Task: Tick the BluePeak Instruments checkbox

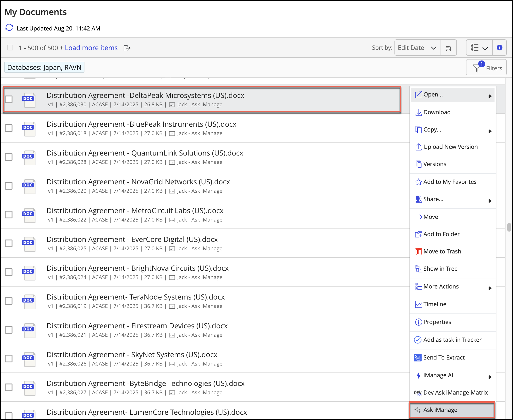Action: coord(9,128)
